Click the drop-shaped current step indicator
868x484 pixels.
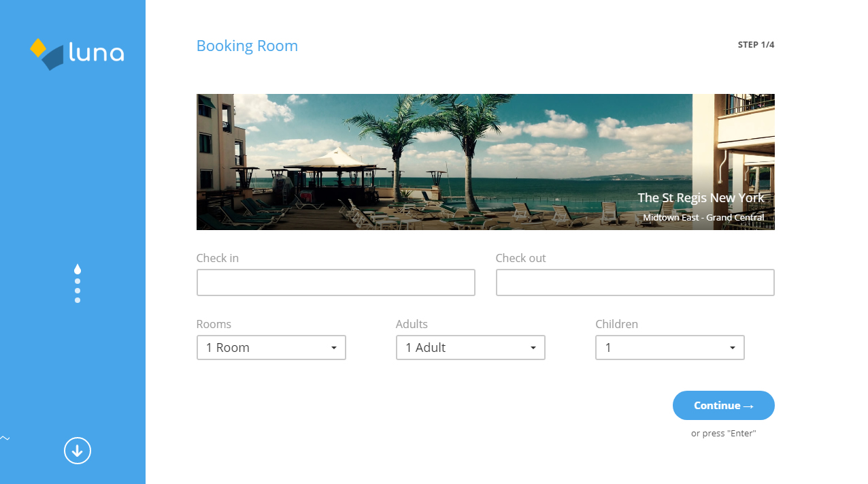(x=78, y=270)
